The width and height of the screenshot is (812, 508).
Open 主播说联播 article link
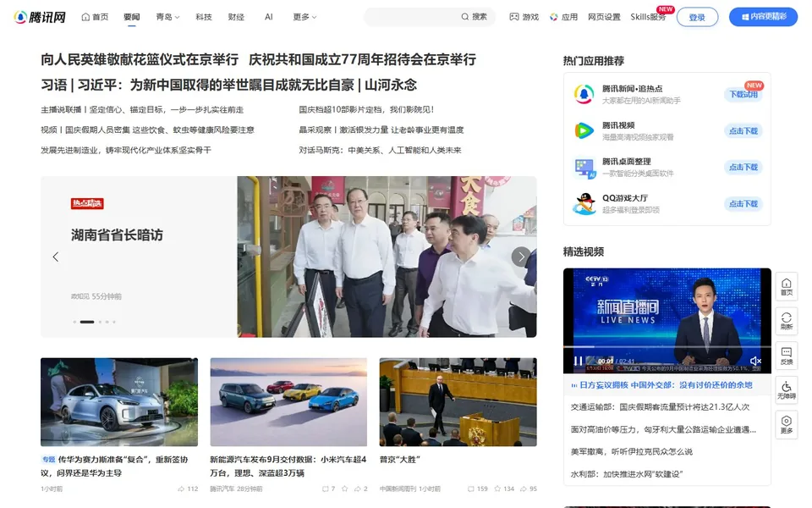(142, 109)
